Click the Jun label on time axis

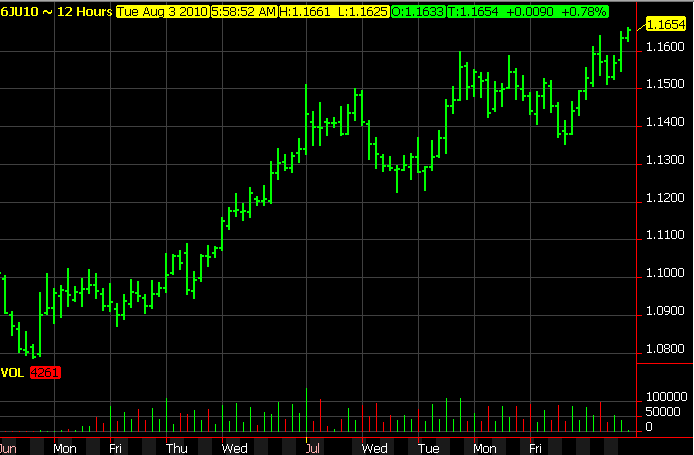[x=8, y=448]
